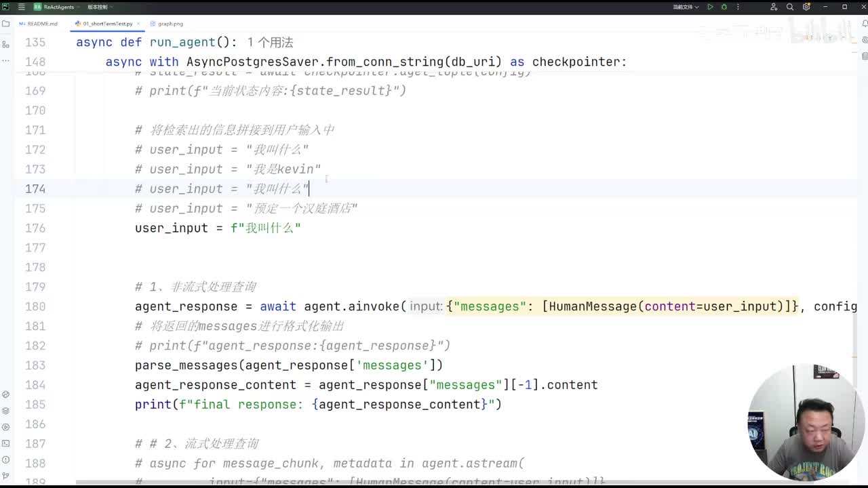
Task: Click the line 'user_input = f"我叫什么"'
Action: pyautogui.click(x=218, y=228)
